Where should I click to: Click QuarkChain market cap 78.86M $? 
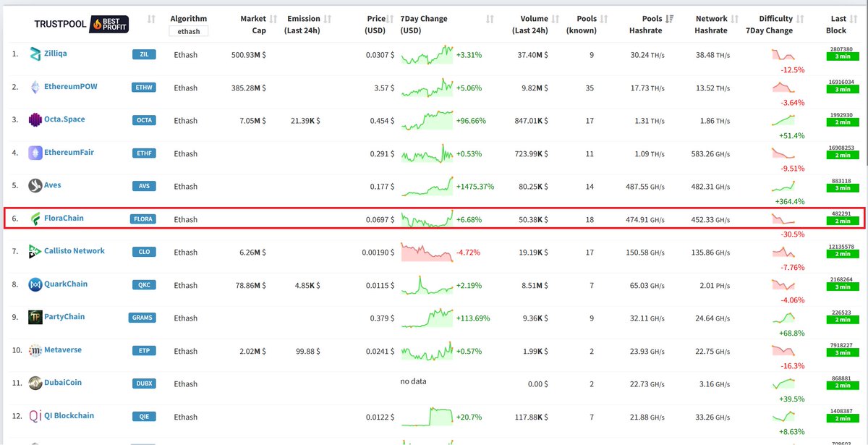248,285
